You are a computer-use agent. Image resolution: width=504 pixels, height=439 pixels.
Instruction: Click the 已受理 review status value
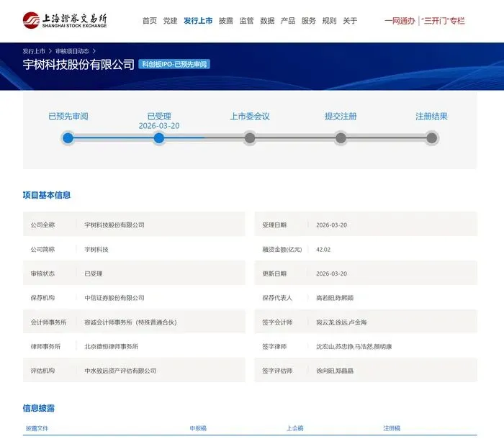pyautogui.click(x=94, y=273)
